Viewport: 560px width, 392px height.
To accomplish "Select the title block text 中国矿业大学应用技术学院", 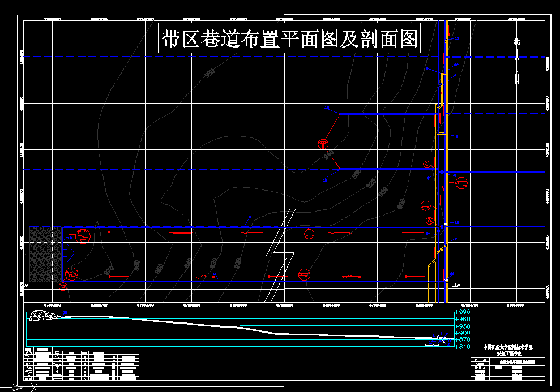I will pyautogui.click(x=508, y=347).
